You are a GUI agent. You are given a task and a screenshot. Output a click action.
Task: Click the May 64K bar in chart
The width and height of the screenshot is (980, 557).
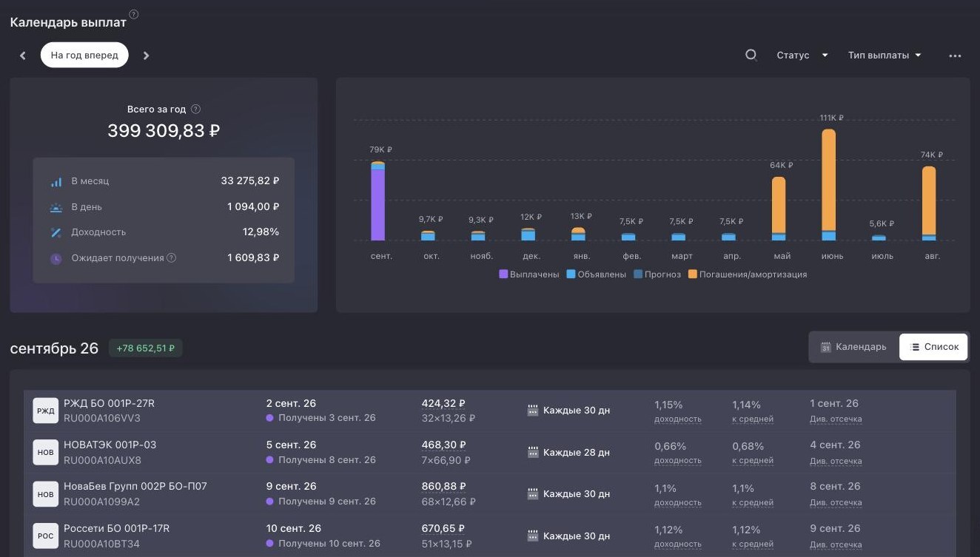point(779,209)
